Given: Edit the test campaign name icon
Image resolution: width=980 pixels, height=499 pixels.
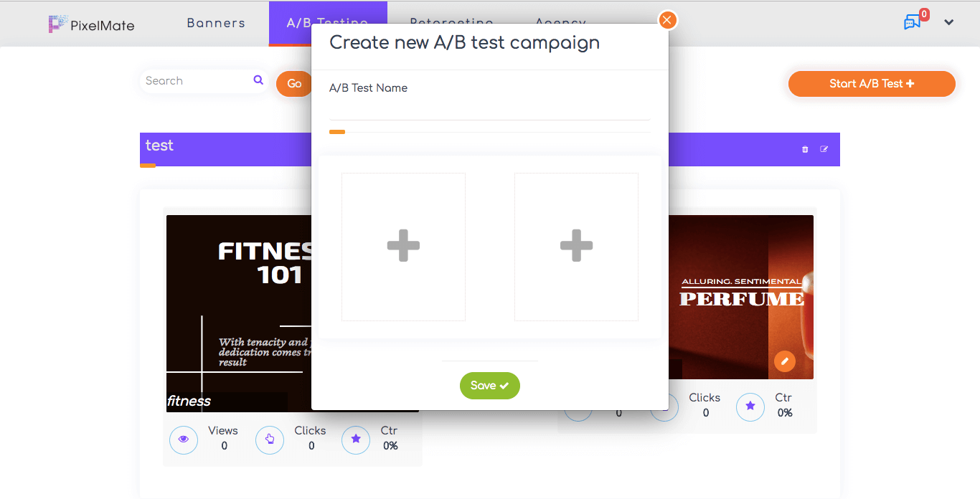Looking at the screenshot, I should coord(824,149).
